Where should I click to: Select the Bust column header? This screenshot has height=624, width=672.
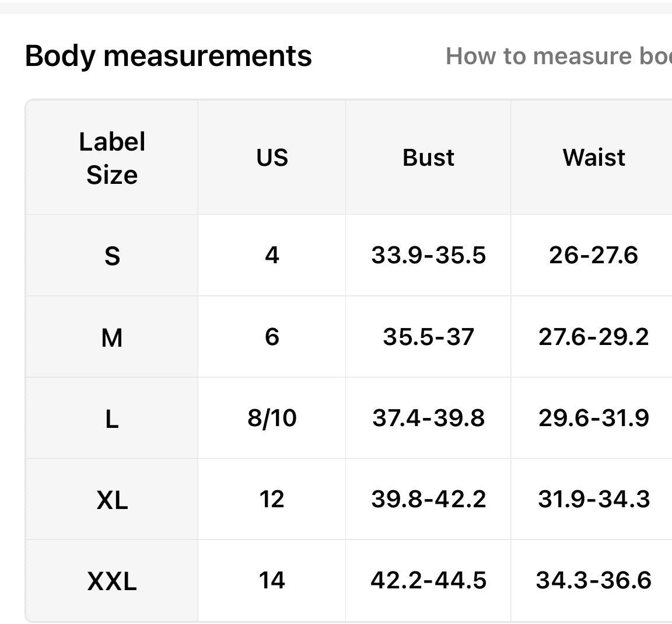[428, 158]
